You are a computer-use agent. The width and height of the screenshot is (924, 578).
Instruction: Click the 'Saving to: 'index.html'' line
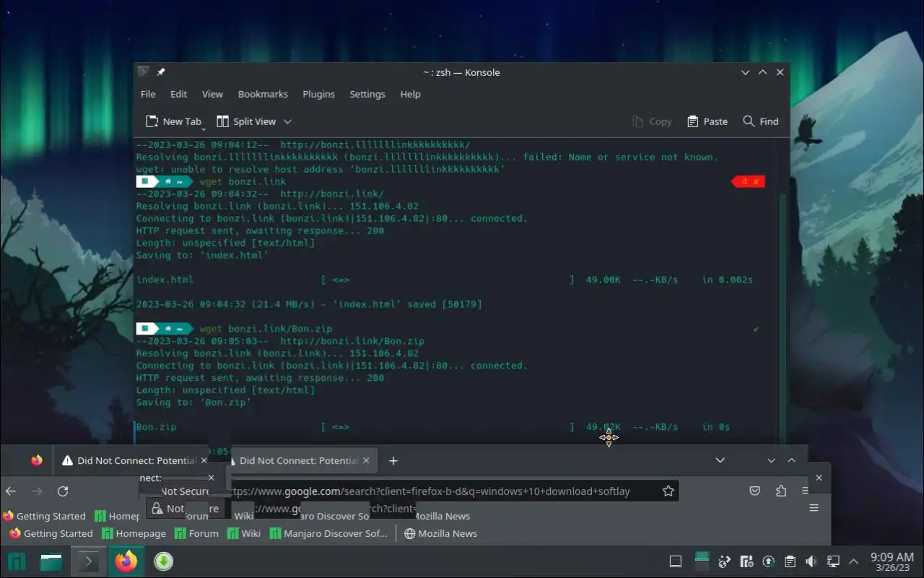click(x=202, y=255)
